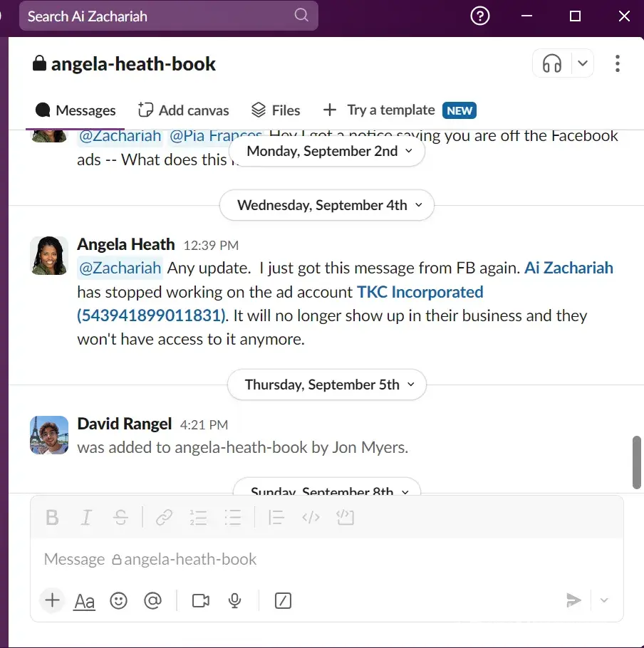The image size is (644, 648).
Task: Click the message input field for angela-heath-book
Action: tap(321, 560)
